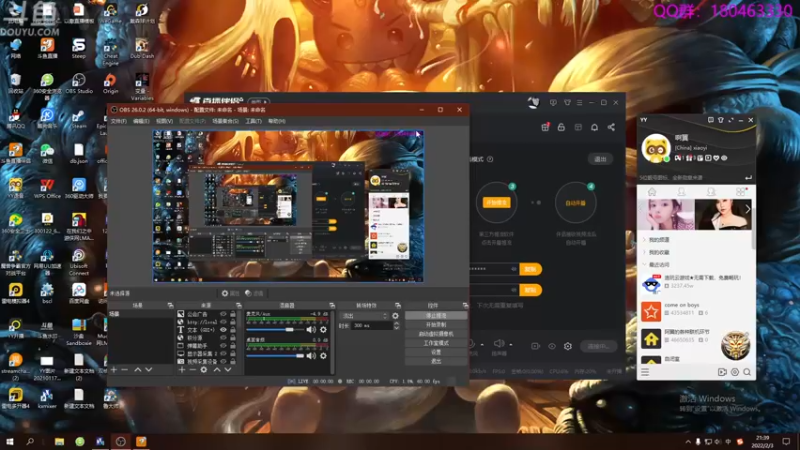Open 麦克风/Aux audio settings gear
This screenshot has height=450, width=800.
click(323, 330)
